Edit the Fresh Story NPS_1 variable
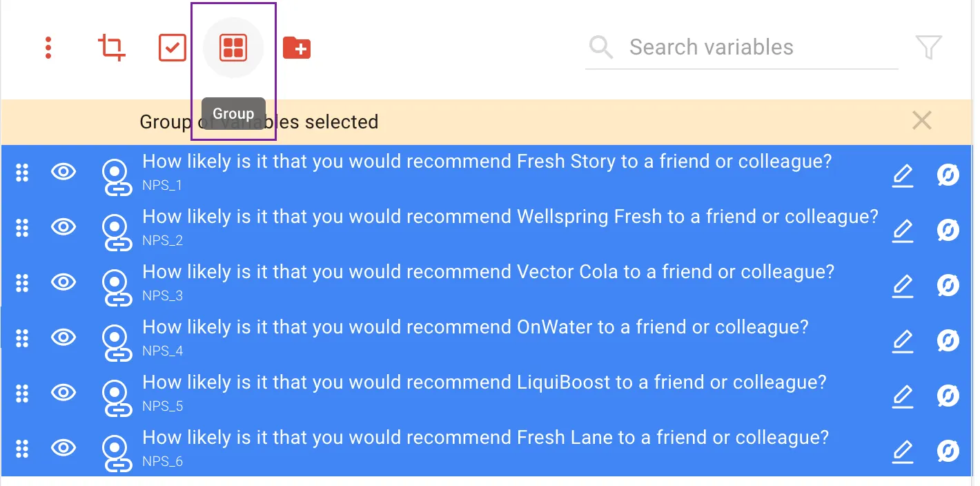Viewport: 980px width, 486px height. (x=903, y=175)
